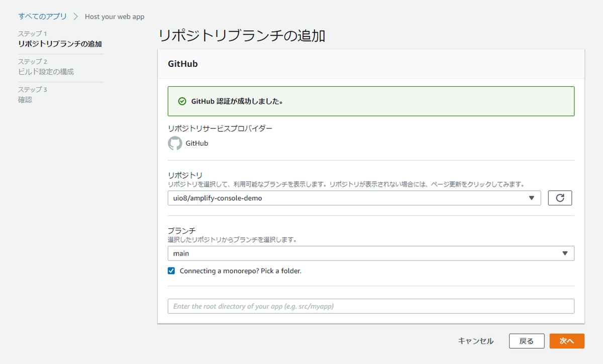Click the orange 次へ next button
This screenshot has height=364, width=603.
pos(567,341)
